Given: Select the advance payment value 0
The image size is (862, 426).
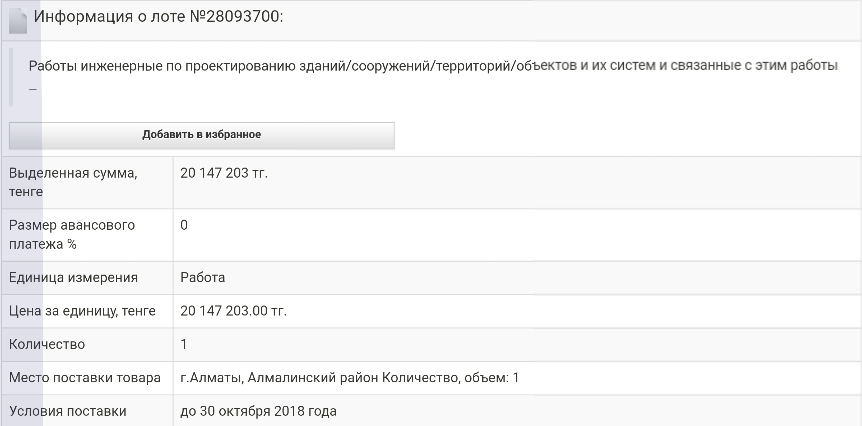Looking at the screenshot, I should point(184,225).
